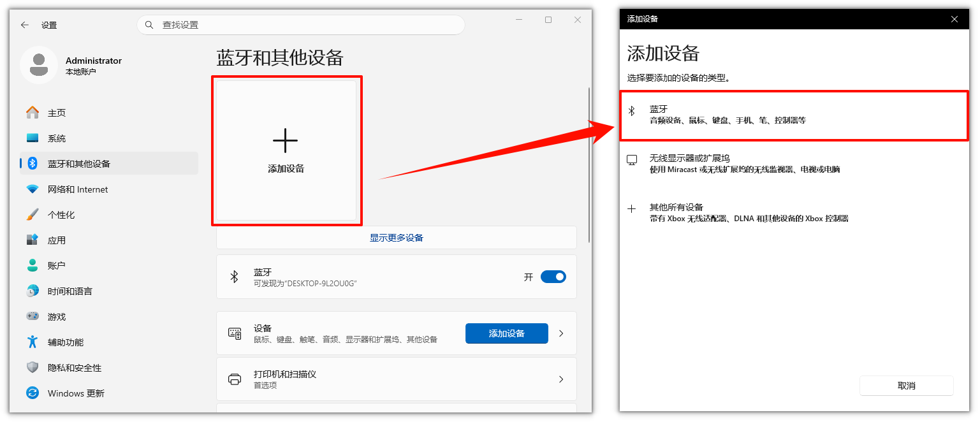980x422 pixels.
Task: Open 应用 settings page
Action: coord(109,240)
